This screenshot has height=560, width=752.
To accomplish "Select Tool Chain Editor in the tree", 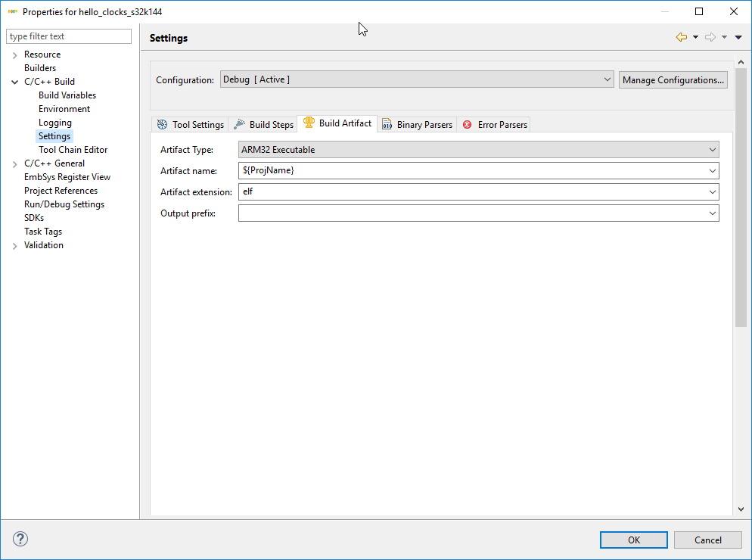I will [73, 150].
